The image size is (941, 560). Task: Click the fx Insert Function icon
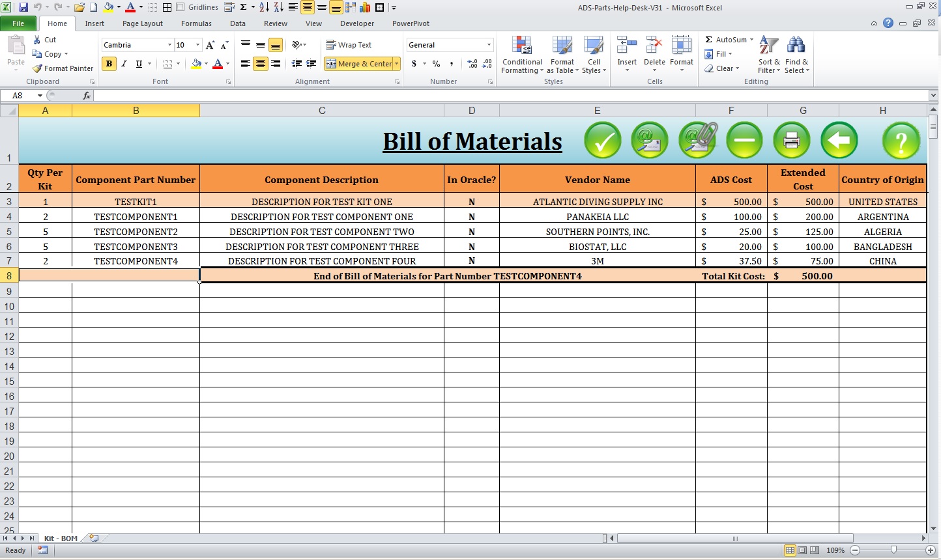pyautogui.click(x=86, y=96)
